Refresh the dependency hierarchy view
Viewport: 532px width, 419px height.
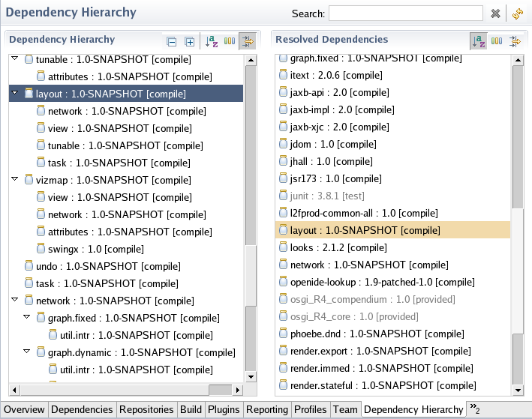(517, 13)
